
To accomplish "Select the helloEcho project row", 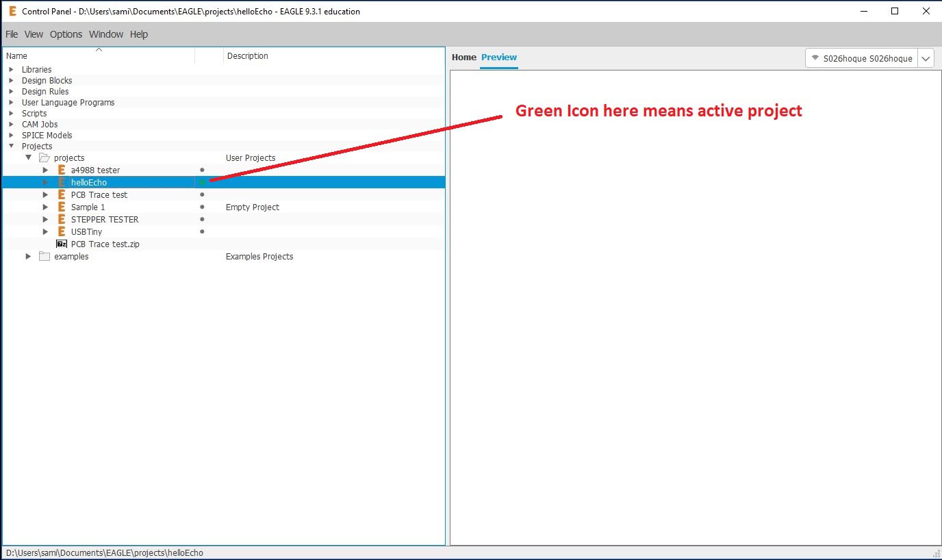I will (224, 182).
